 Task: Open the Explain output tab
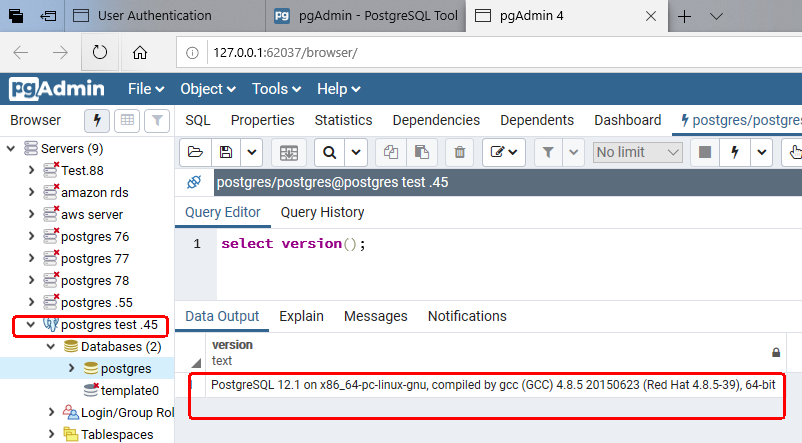tap(301, 316)
